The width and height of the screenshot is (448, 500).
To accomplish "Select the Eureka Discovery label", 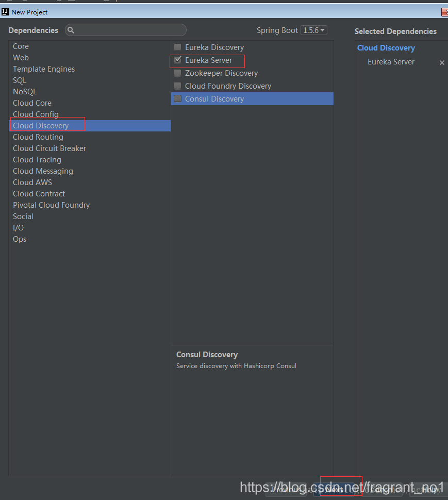I will [214, 47].
